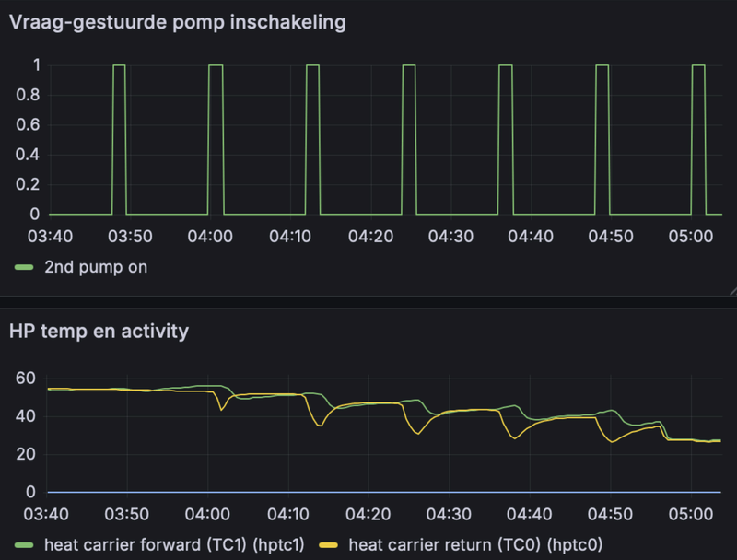Open the "Vraag-gestuurde pomp inschakeling" panel title menu
The image size is (737, 560).
click(178, 23)
